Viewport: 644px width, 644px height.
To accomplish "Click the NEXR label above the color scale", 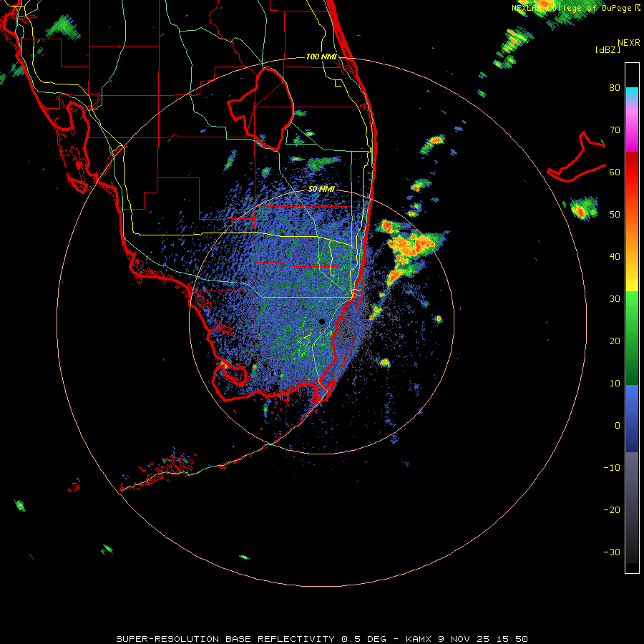I will (629, 43).
